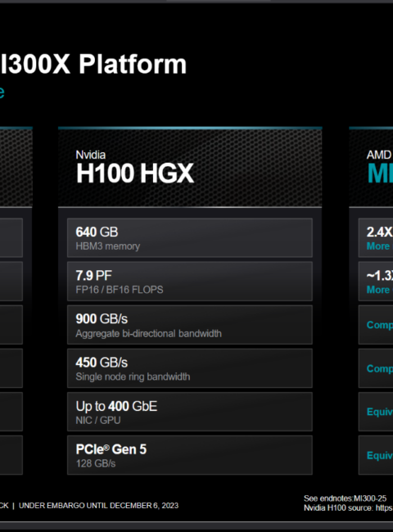Viewport: 393px width, 532px height.
Task: Select 'Aggregate bi-directional bandwidth' caption
Action: pyautogui.click(x=149, y=333)
